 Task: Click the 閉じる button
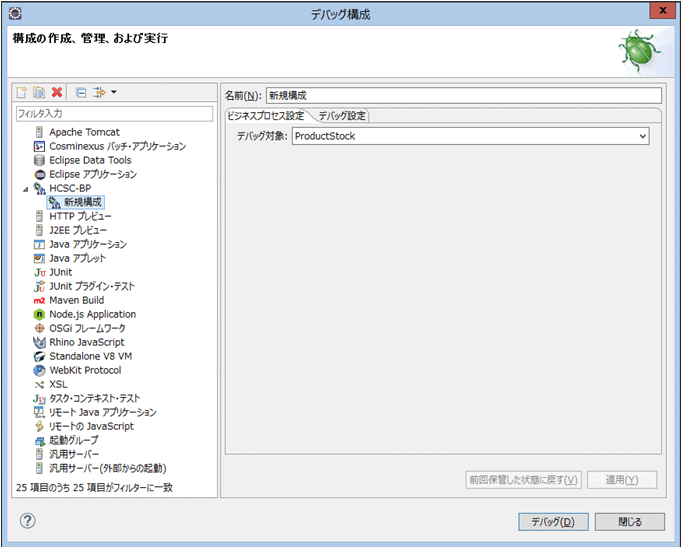630,522
